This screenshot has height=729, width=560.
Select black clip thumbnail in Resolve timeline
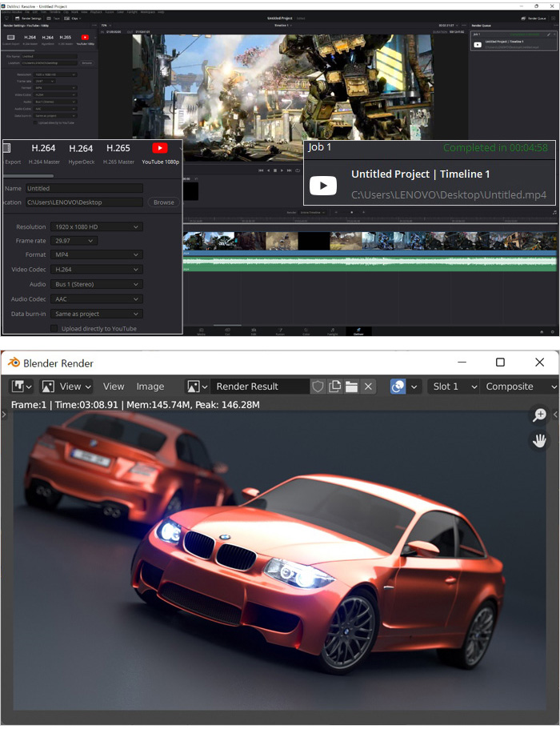314,242
